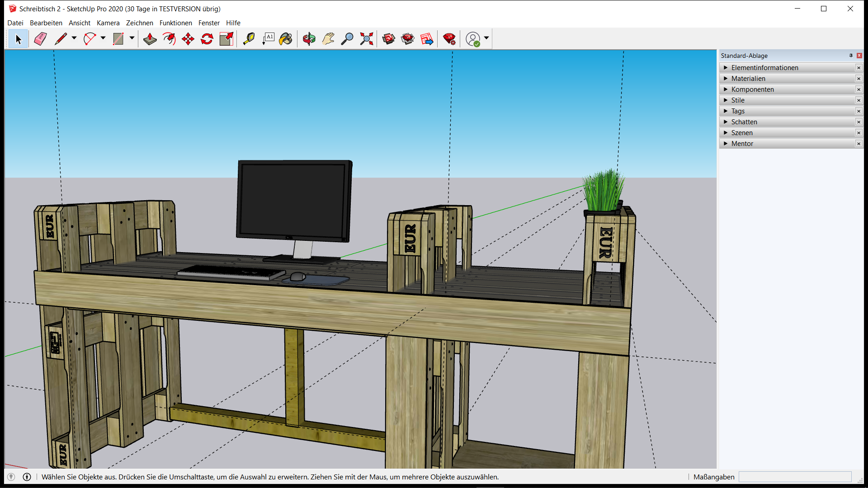Activate the Move tool

click(188, 39)
